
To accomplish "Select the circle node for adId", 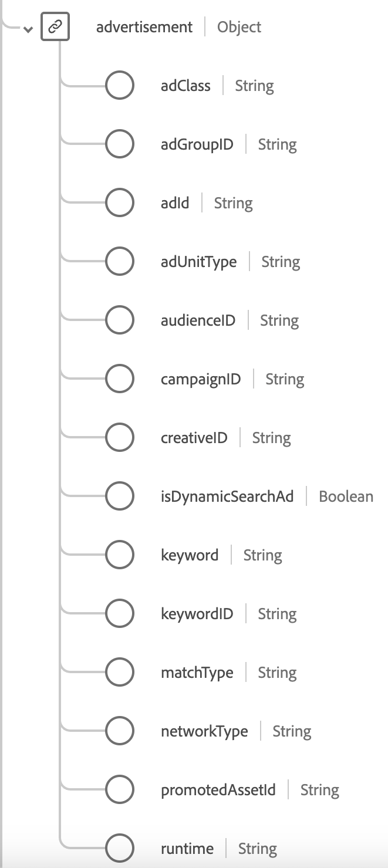I will (120, 203).
